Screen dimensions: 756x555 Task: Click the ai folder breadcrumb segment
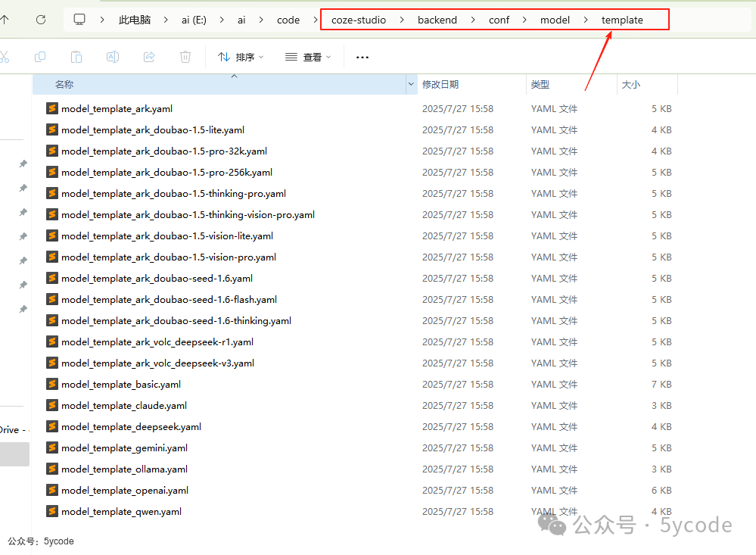241,20
